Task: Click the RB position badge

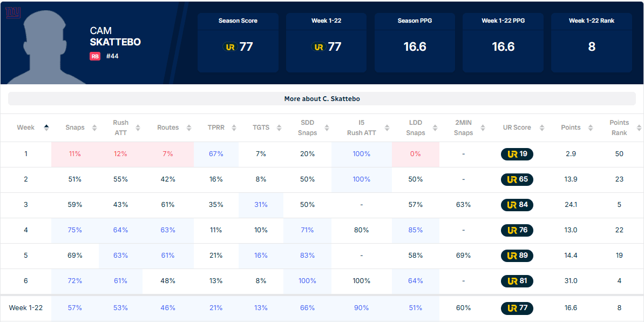Action: [95, 56]
